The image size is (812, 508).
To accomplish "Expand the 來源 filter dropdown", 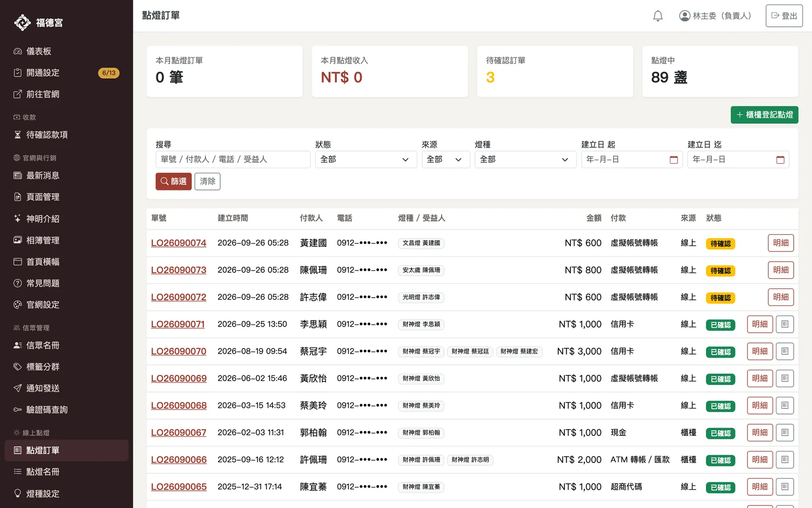I will pos(446,160).
